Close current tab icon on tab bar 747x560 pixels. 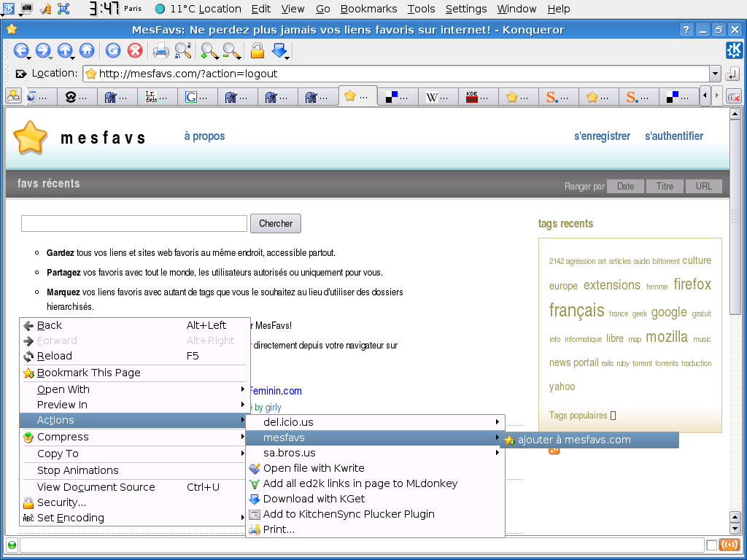pos(733,97)
